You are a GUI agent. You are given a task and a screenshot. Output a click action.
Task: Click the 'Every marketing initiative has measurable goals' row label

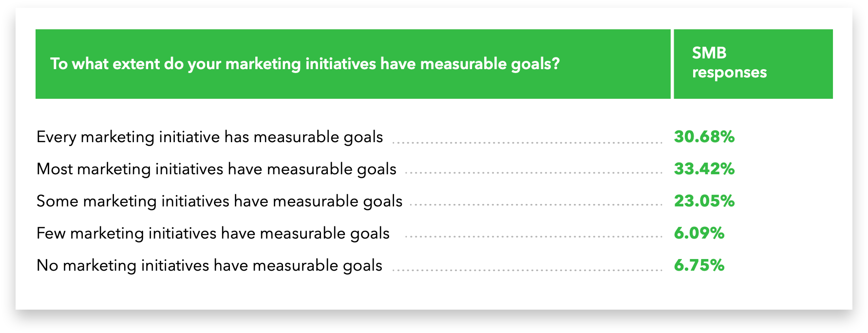click(209, 137)
